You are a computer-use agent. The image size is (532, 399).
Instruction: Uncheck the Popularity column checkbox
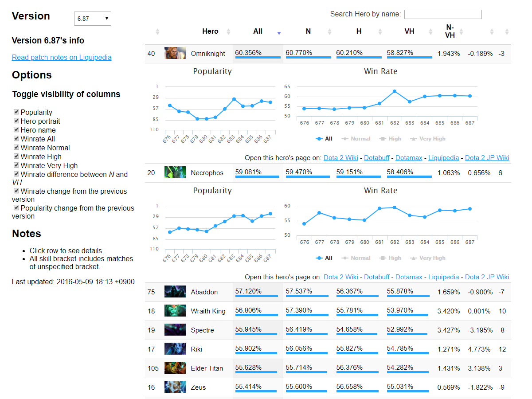tap(16, 113)
